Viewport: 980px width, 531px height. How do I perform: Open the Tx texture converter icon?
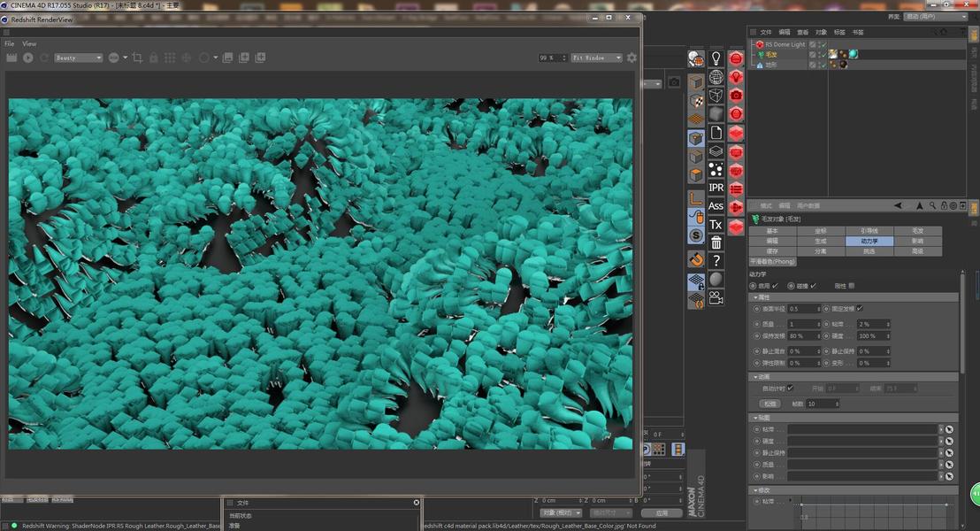pyautogui.click(x=716, y=225)
